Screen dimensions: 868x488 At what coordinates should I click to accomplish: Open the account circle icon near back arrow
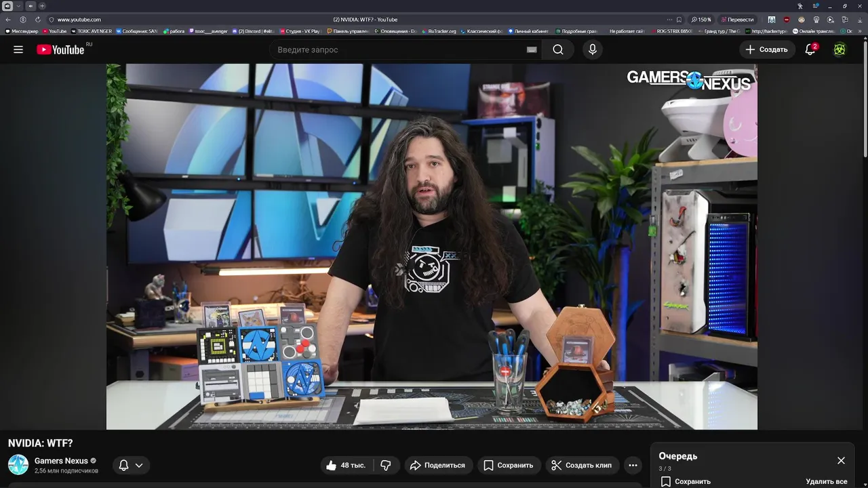tap(23, 20)
